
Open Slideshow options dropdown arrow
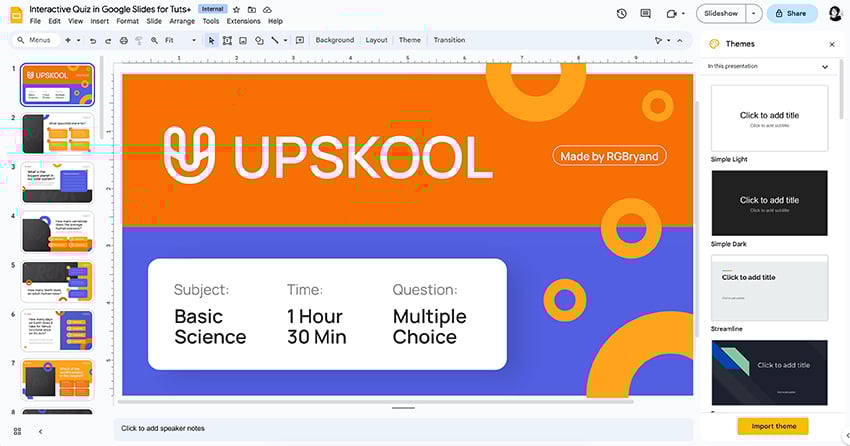pos(754,14)
